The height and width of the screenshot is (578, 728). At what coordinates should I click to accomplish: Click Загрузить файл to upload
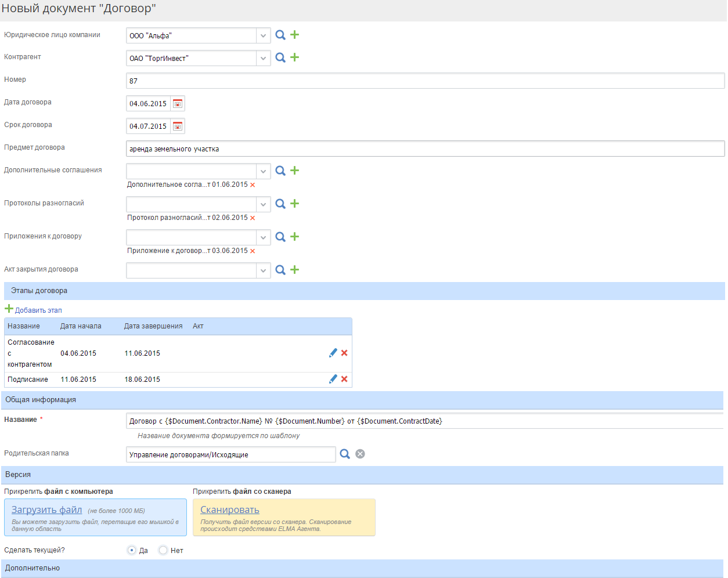(47, 510)
